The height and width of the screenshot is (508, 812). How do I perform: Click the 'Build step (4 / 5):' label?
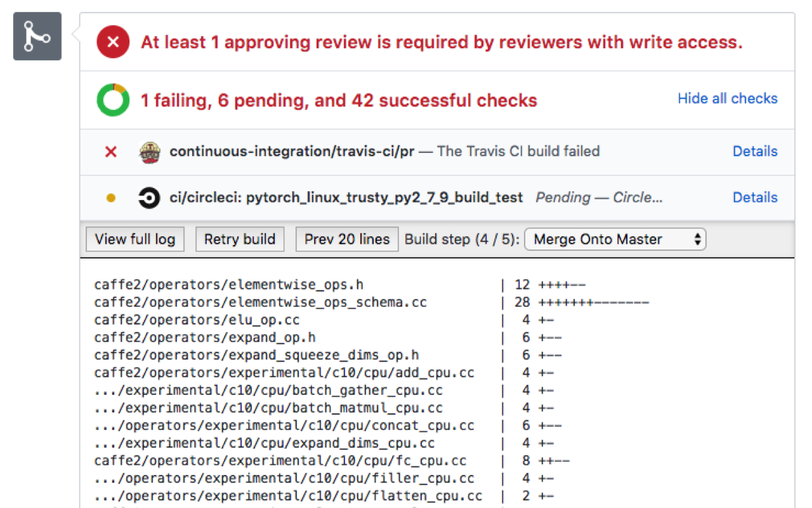coord(462,239)
